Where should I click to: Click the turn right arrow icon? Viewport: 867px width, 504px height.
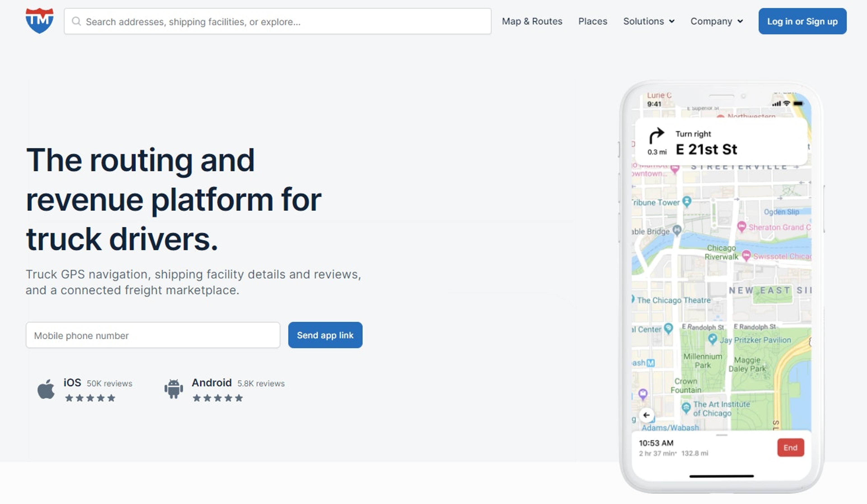[656, 135]
